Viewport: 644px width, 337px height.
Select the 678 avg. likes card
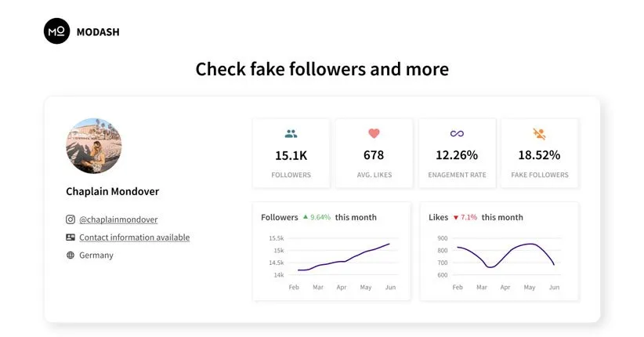click(x=374, y=154)
